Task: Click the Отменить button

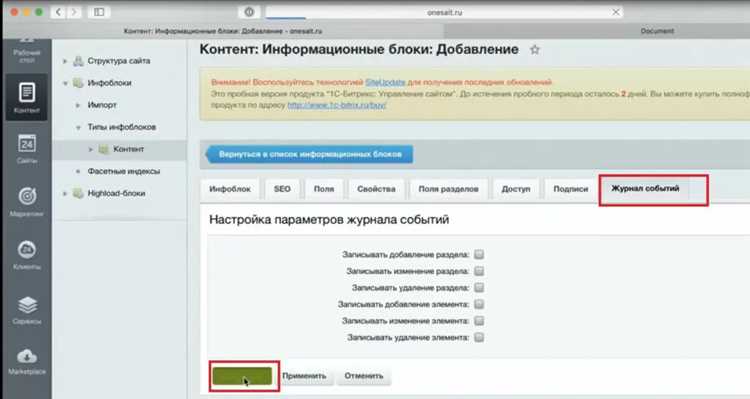Action: [364, 376]
